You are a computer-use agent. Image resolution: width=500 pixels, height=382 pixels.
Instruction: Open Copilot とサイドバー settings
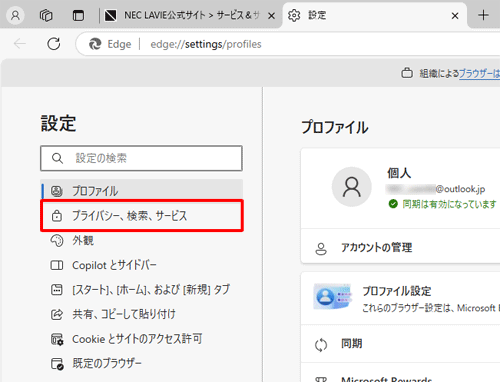click(141, 265)
